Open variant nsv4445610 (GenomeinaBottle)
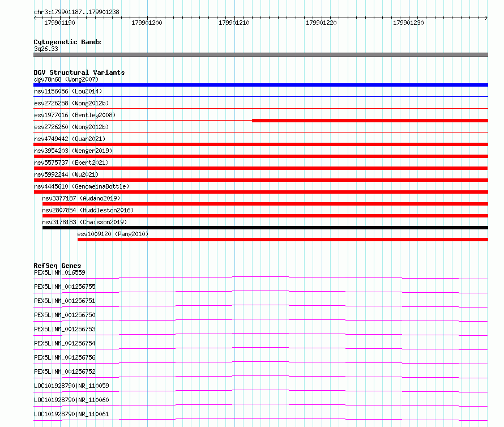The height and width of the screenshot is (427, 504). click(x=82, y=186)
